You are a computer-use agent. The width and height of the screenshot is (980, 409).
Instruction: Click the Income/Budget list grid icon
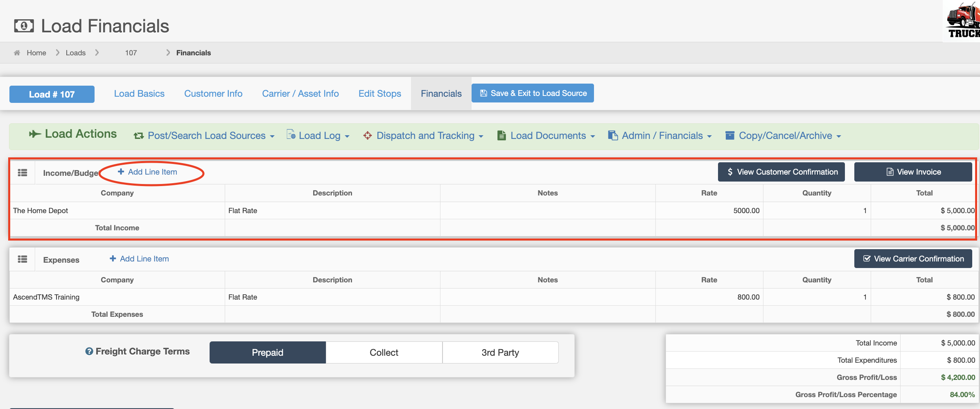point(23,173)
